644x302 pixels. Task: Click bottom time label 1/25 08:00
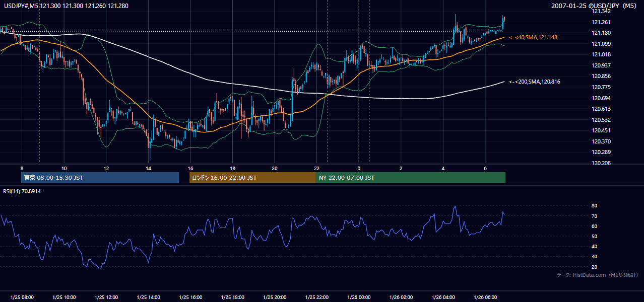pos(22,297)
